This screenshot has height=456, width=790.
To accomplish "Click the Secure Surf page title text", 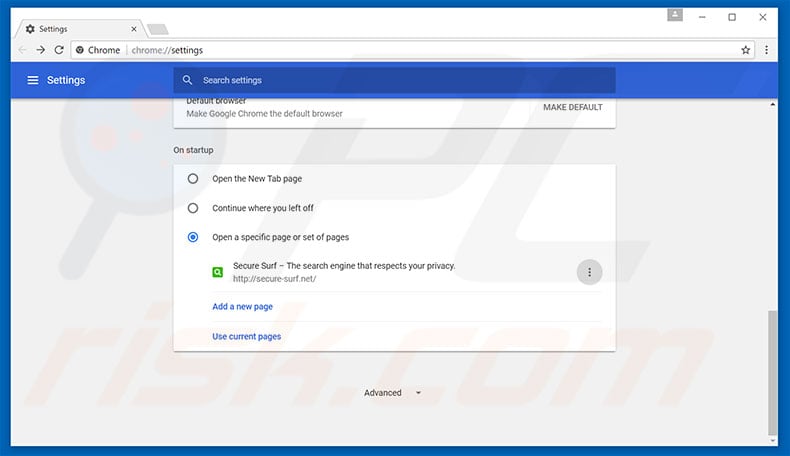I will pyautogui.click(x=344, y=266).
